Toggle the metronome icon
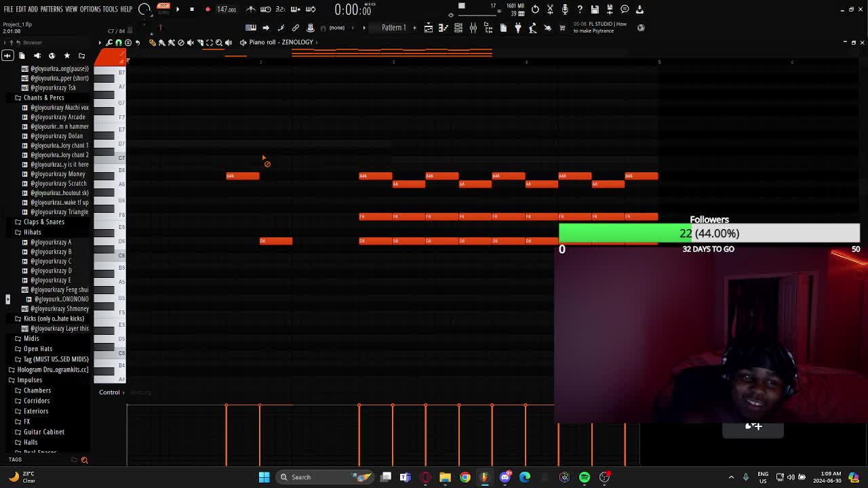Viewport: 868px width, 488px height. pos(251,9)
